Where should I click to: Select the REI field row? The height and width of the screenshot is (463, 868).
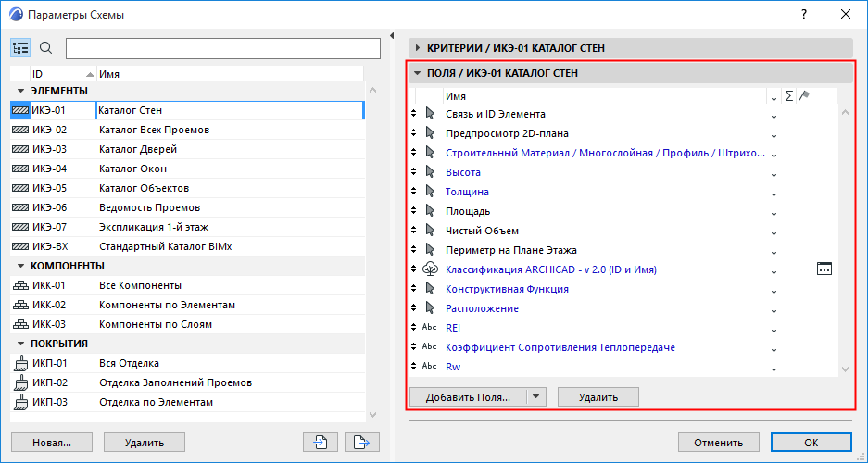pos(623,328)
